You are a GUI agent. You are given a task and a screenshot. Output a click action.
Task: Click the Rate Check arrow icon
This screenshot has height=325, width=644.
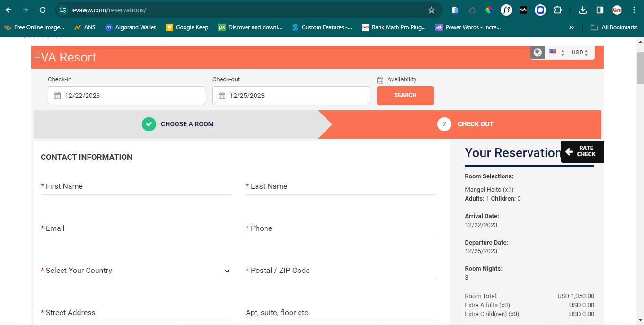pos(568,151)
